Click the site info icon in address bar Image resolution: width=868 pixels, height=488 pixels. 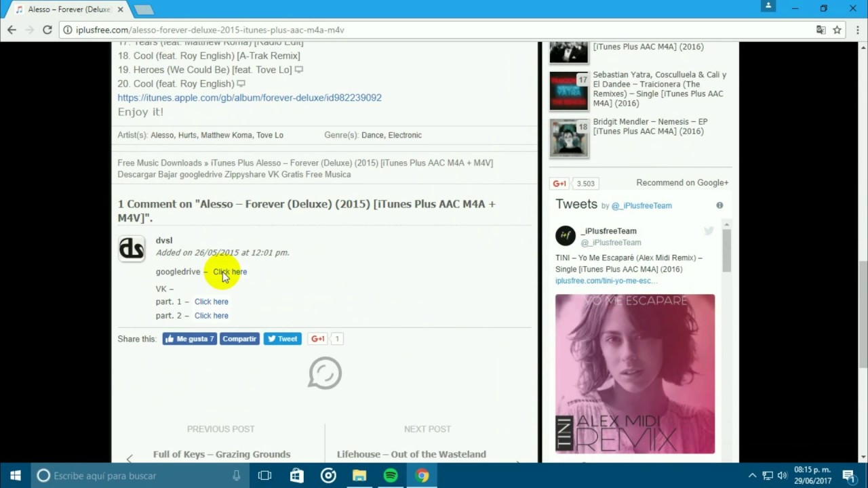[x=67, y=30]
